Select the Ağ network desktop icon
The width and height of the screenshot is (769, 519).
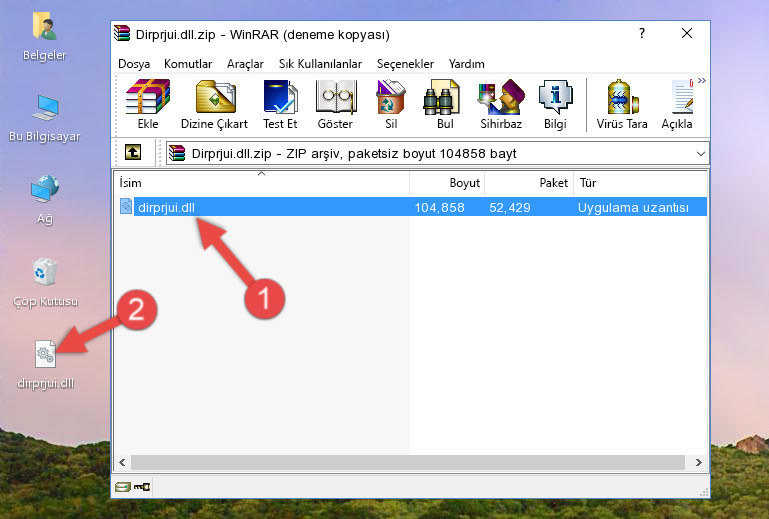[x=45, y=200]
